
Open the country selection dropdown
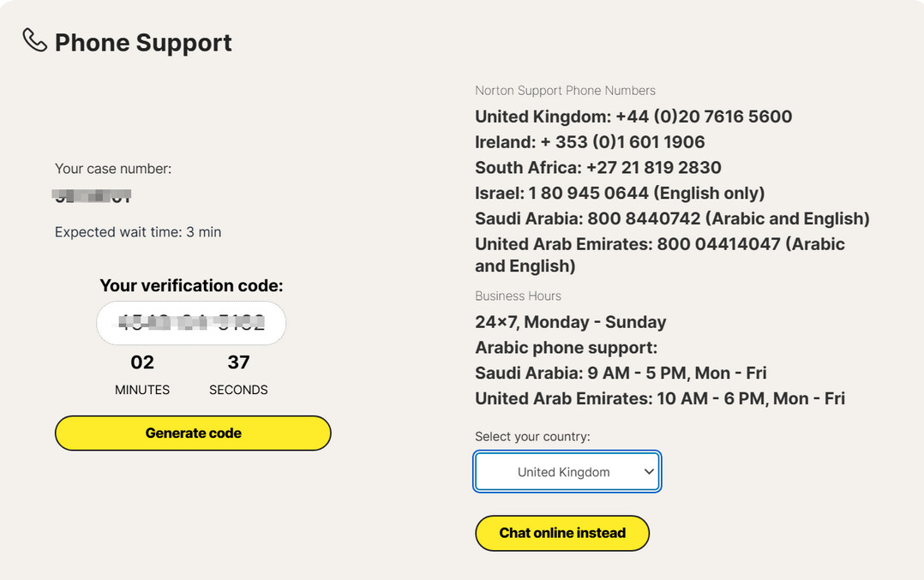tap(567, 472)
